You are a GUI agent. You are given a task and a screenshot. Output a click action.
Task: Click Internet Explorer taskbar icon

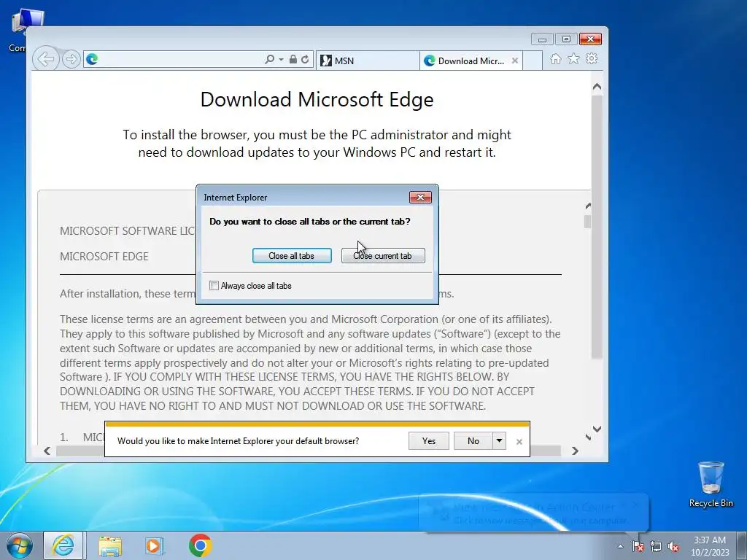pos(63,545)
